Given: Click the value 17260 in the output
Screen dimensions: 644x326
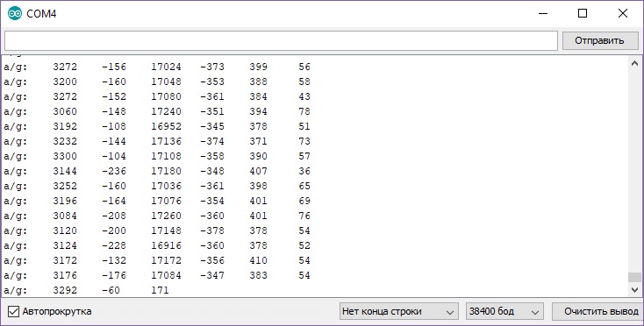Looking at the screenshot, I should point(166,216).
